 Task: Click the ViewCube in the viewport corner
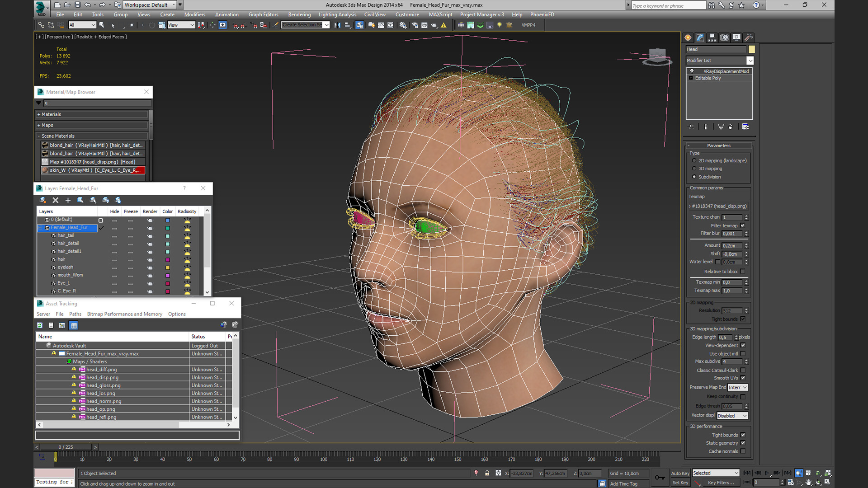pos(657,56)
